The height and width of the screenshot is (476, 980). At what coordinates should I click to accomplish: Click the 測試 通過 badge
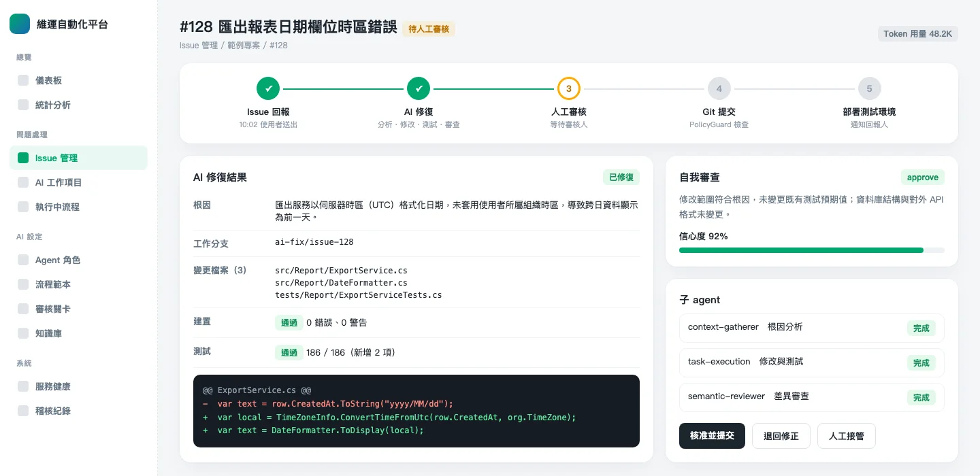click(289, 352)
